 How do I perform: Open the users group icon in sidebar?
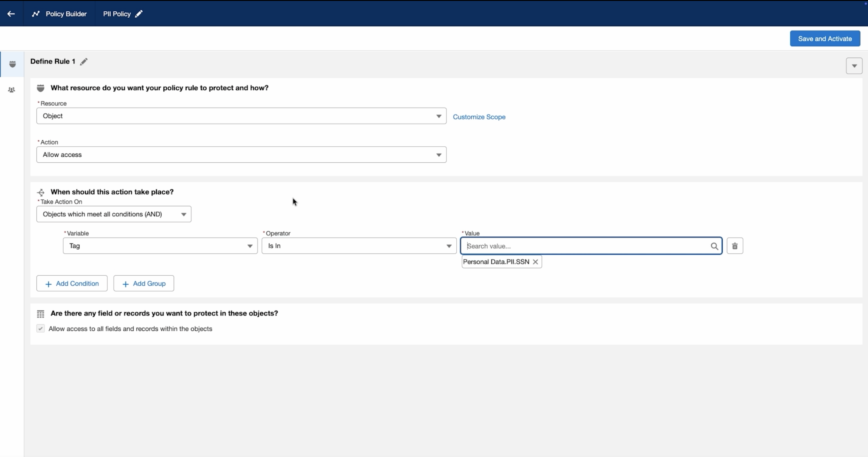12,90
